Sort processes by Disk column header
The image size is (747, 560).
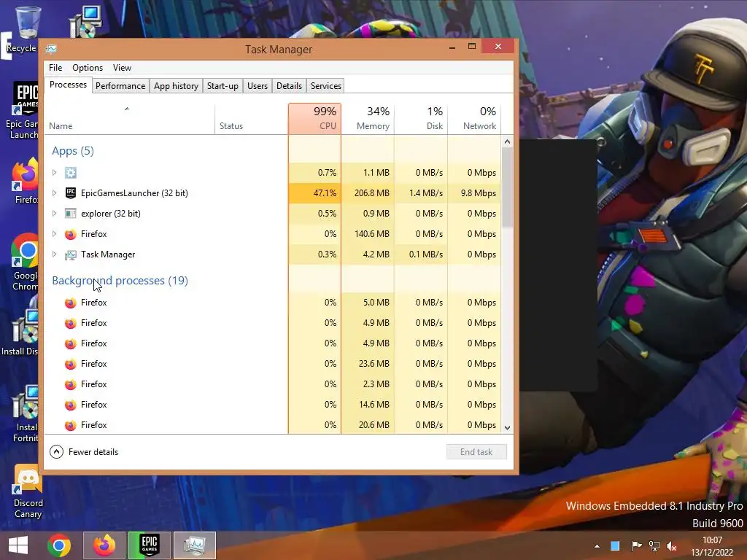(421, 119)
